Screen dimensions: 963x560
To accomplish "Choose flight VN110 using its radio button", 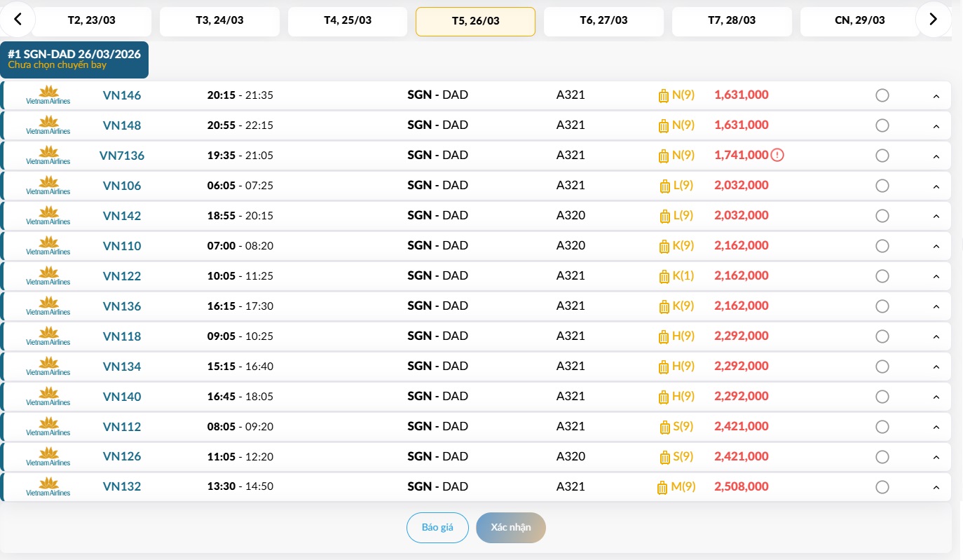I will (882, 246).
